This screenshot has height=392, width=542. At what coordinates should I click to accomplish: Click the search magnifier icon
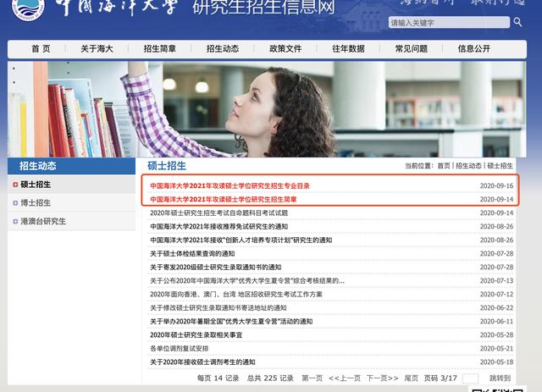coord(517,22)
